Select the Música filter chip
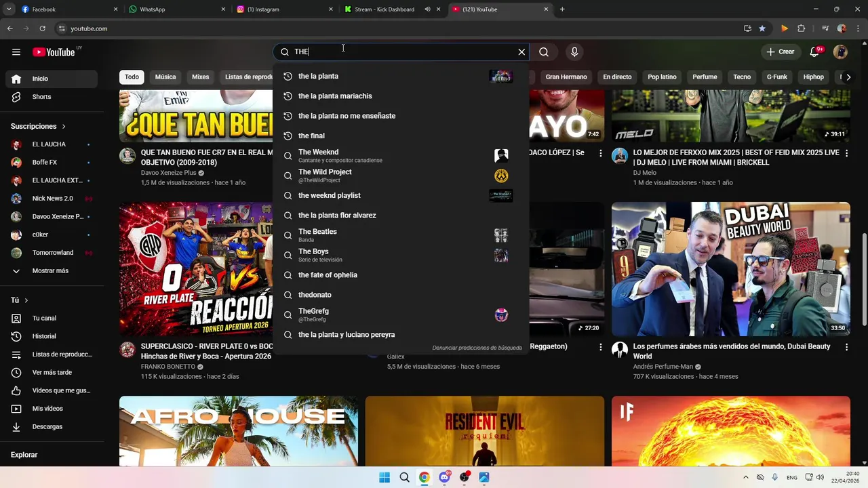 click(165, 77)
